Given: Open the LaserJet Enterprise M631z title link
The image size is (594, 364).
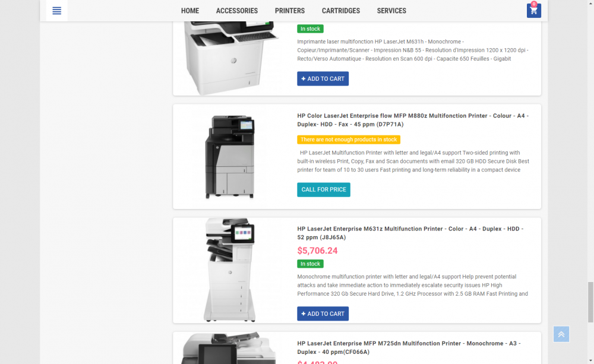Looking at the screenshot, I should point(410,233).
